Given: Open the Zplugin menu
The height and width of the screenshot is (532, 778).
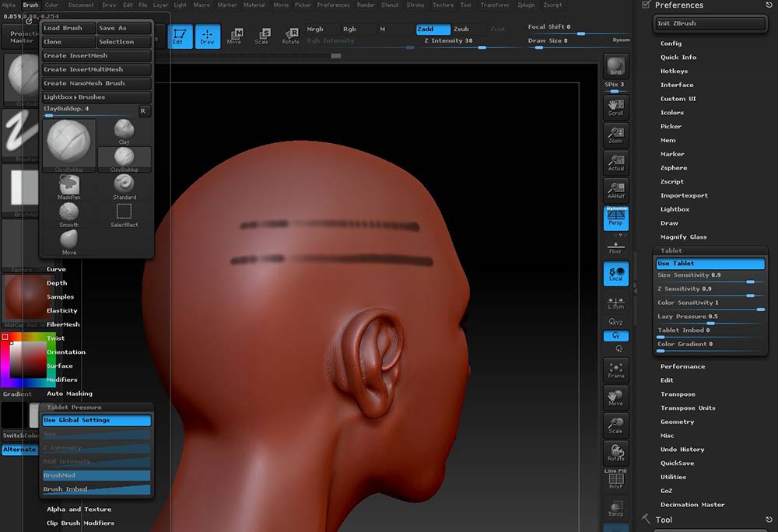Looking at the screenshot, I should click(527, 5).
